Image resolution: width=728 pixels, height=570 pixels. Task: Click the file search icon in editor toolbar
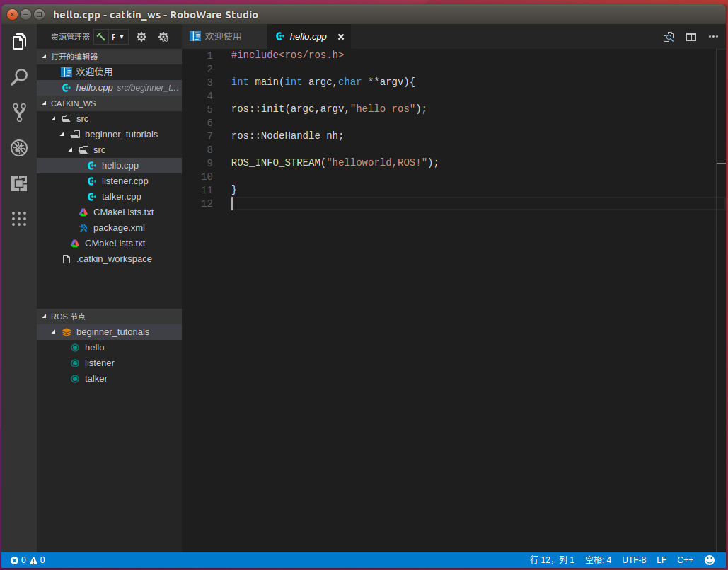669,37
